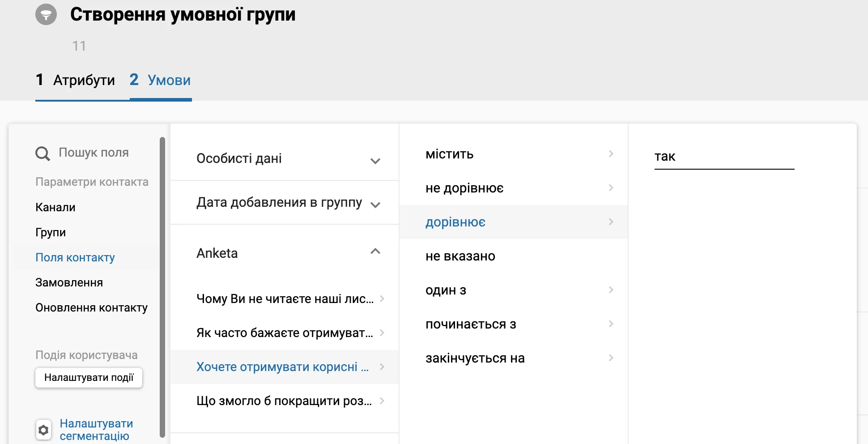The image size is (868, 444).
Task: Click the arrow next to закінчується на
Action: 611,358
